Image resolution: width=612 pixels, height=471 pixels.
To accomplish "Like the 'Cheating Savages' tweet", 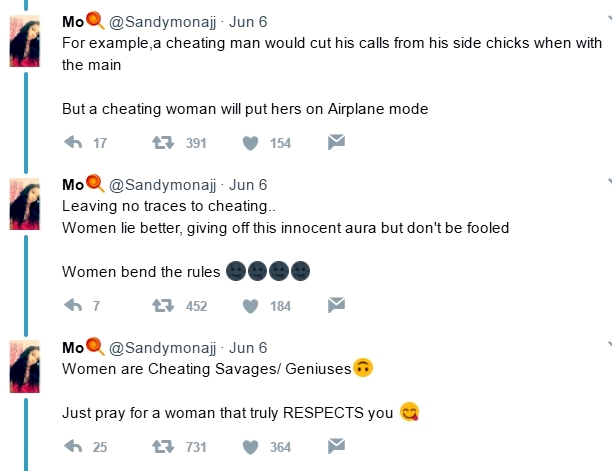I will tap(250, 446).
